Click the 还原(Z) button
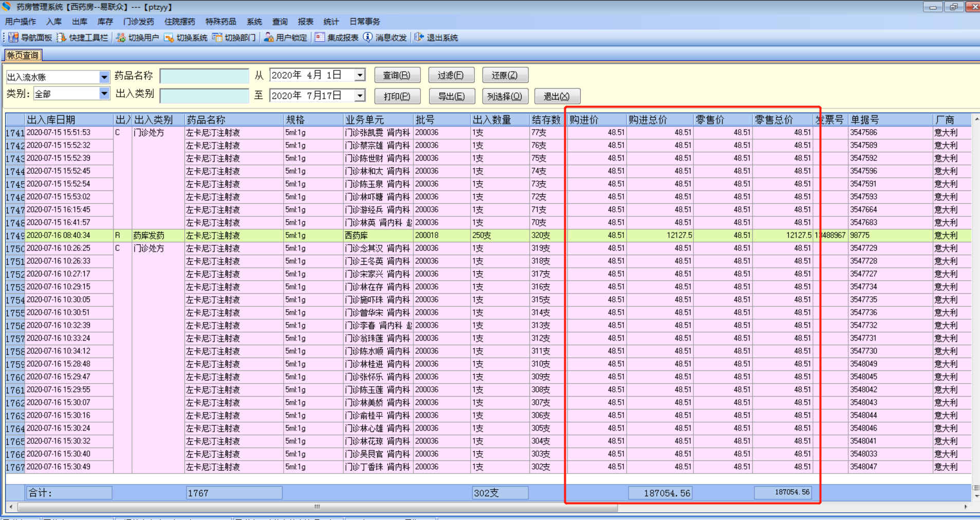This screenshot has height=520, width=980. [505, 75]
